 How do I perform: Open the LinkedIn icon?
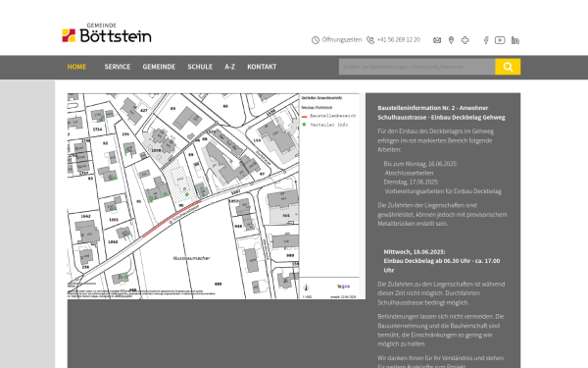coord(515,40)
